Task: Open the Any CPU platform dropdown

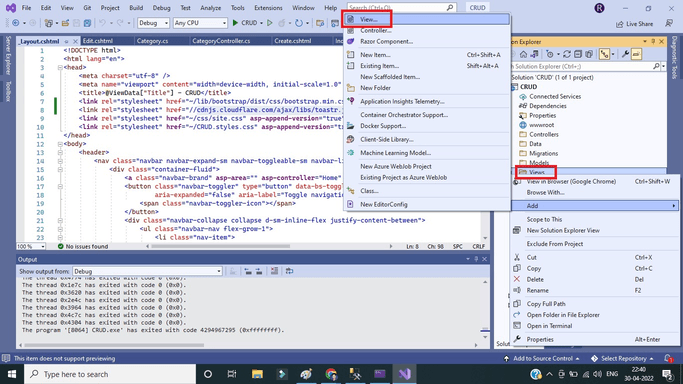Action: click(x=200, y=23)
